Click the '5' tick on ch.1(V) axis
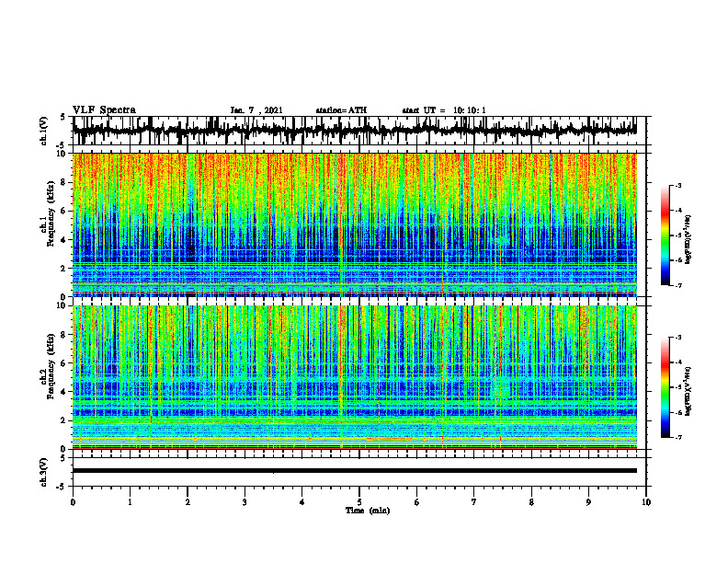The height and width of the screenshot is (563, 728). [63, 118]
